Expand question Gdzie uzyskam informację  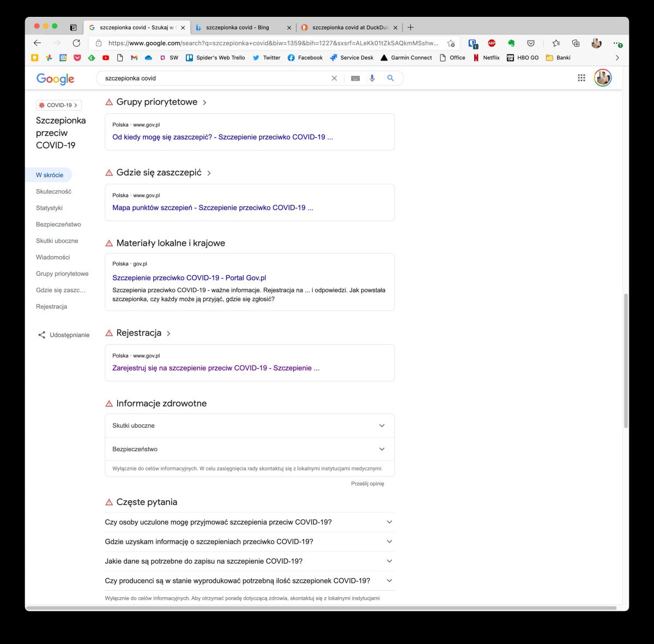tap(250, 542)
